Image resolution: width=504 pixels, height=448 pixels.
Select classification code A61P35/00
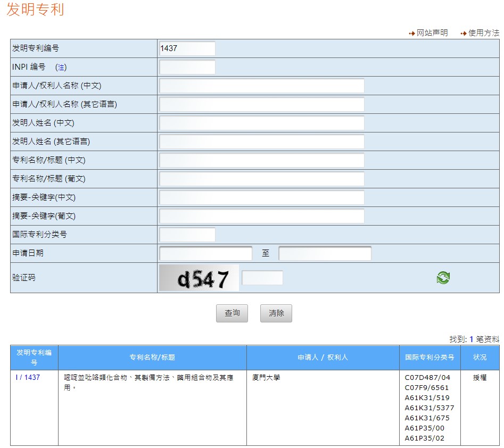coord(424,428)
